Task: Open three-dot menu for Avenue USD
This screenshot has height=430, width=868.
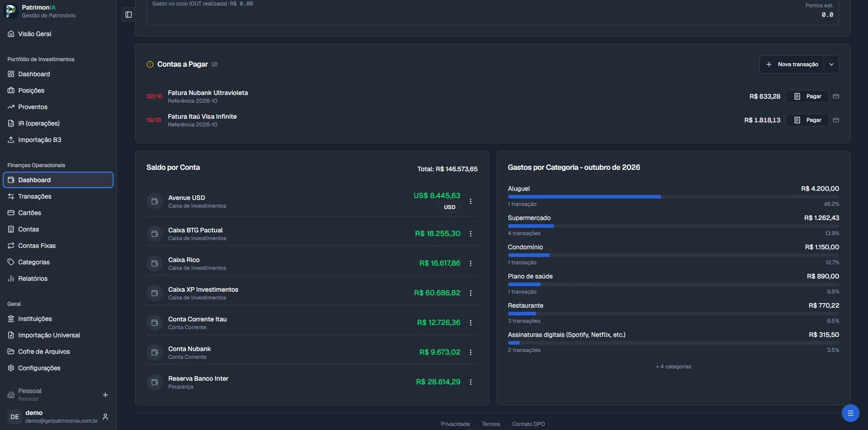Action: 471,201
